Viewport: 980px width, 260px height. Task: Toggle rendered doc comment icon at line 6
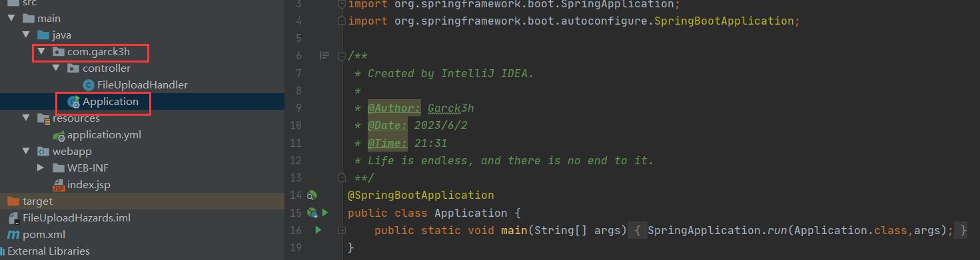click(324, 55)
